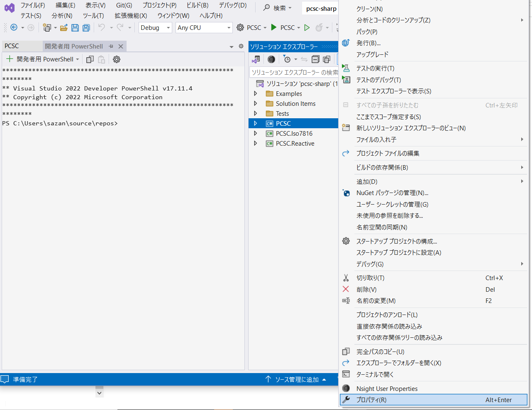The image size is (532, 410).
Task: Select プロパティ(R) in context menu
Action: 433,400
